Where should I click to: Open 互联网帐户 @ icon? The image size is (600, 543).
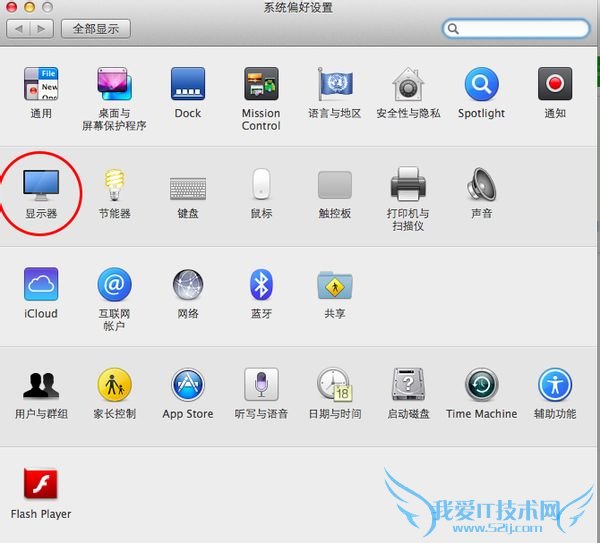(114, 284)
